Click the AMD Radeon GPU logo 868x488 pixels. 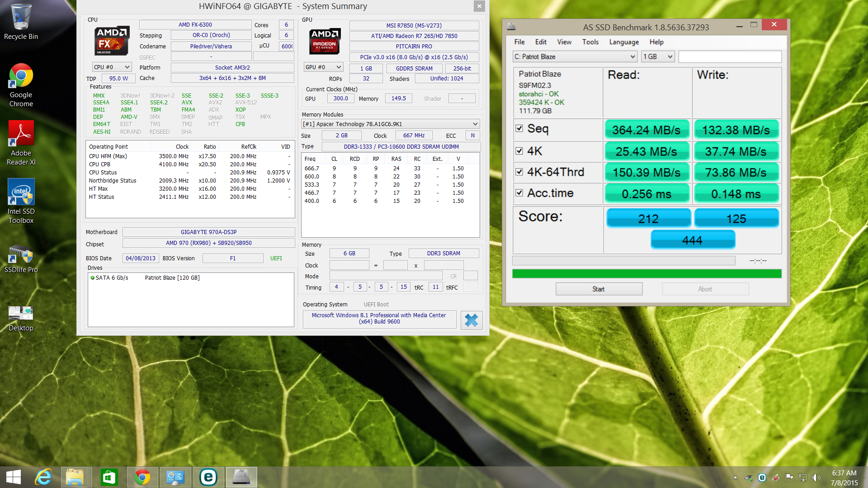pyautogui.click(x=324, y=41)
